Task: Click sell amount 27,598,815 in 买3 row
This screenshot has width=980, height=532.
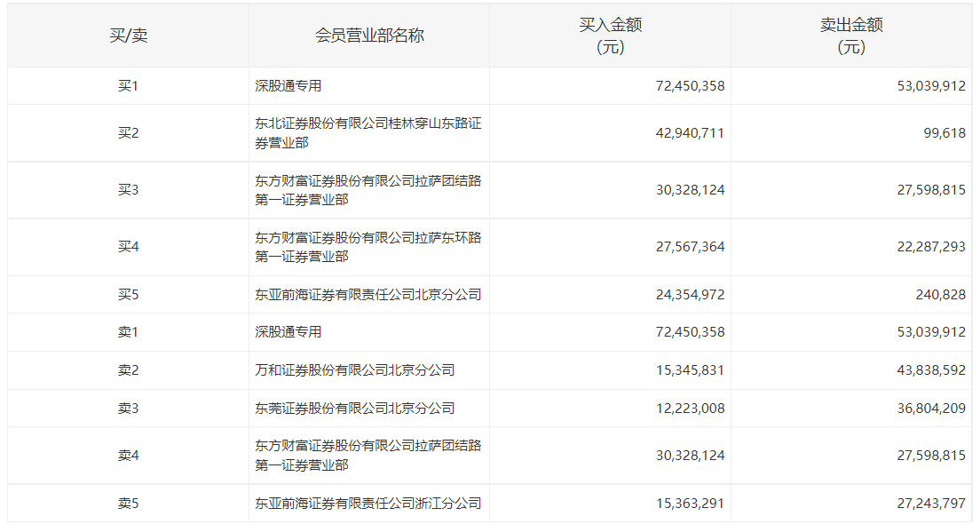Action: tap(931, 190)
